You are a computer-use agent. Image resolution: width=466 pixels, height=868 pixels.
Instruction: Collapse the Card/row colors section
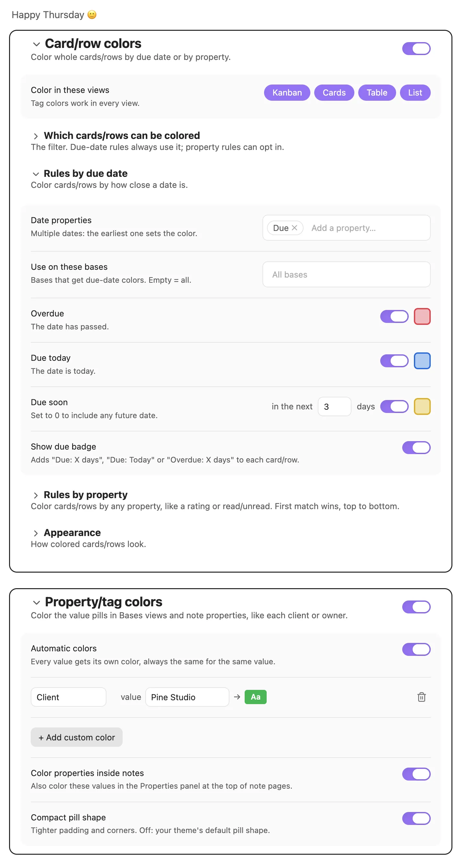[36, 44]
